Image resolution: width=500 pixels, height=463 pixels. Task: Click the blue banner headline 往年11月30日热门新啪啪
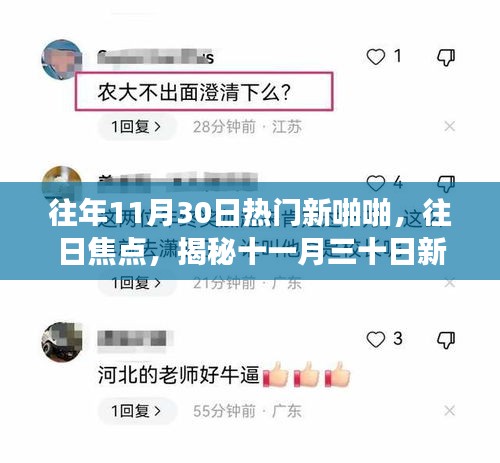click(x=220, y=214)
